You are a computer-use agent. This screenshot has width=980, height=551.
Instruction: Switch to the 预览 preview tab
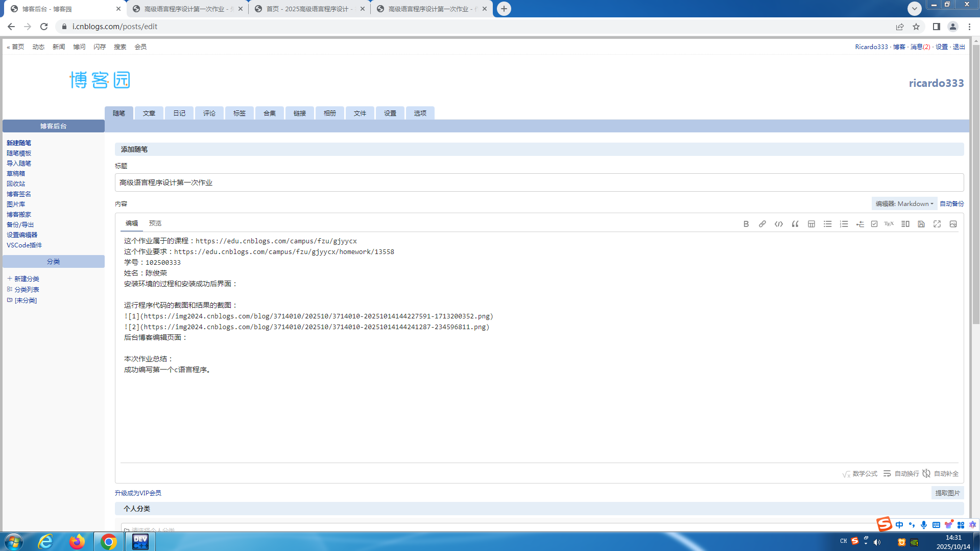(x=155, y=223)
